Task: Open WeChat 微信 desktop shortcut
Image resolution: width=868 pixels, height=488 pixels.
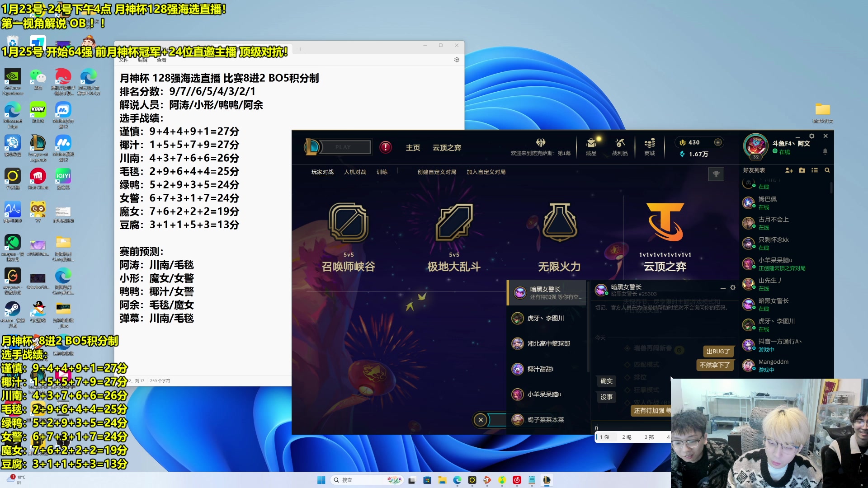Action: 38,79
